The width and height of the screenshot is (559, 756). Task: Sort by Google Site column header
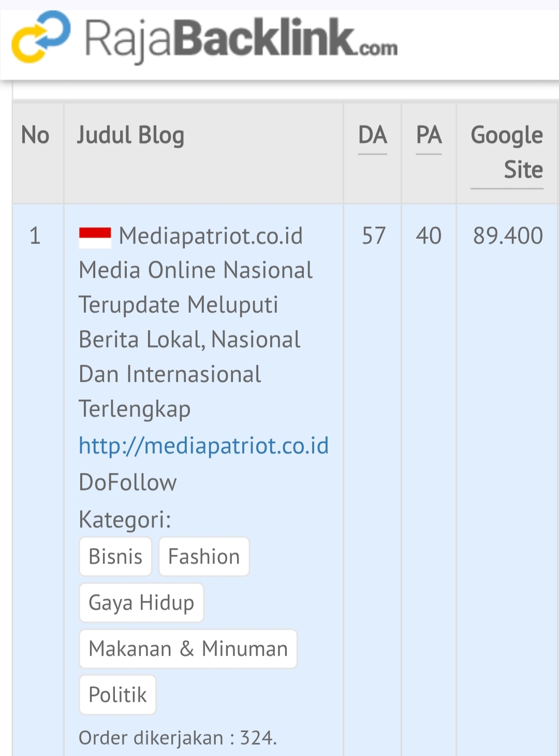(507, 152)
